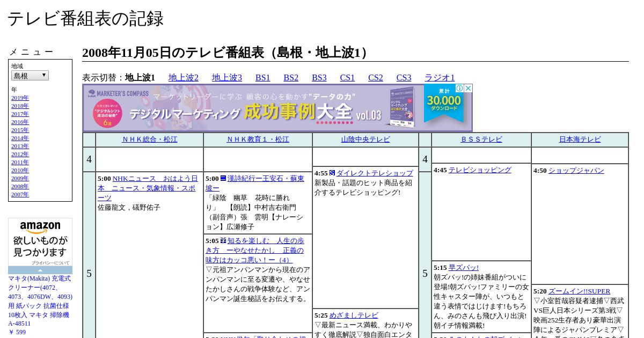Switch to 地上波2 listing
Image resolution: width=644 pixels, height=338 pixels.
click(184, 77)
